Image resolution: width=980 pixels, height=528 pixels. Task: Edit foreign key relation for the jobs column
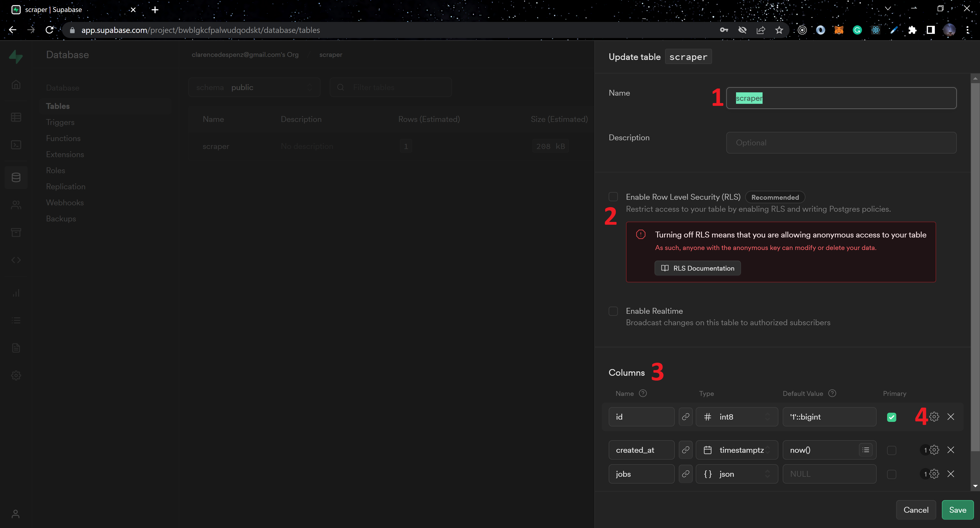[685, 474]
